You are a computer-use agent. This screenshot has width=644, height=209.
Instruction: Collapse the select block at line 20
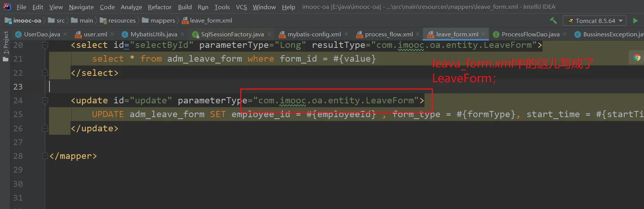pyautogui.click(x=45, y=45)
